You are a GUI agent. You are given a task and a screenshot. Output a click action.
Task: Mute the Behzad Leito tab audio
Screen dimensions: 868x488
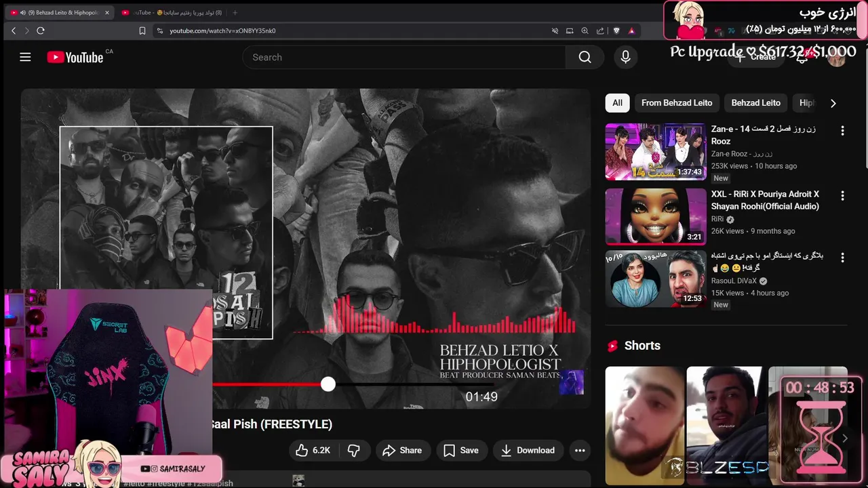pyautogui.click(x=22, y=12)
